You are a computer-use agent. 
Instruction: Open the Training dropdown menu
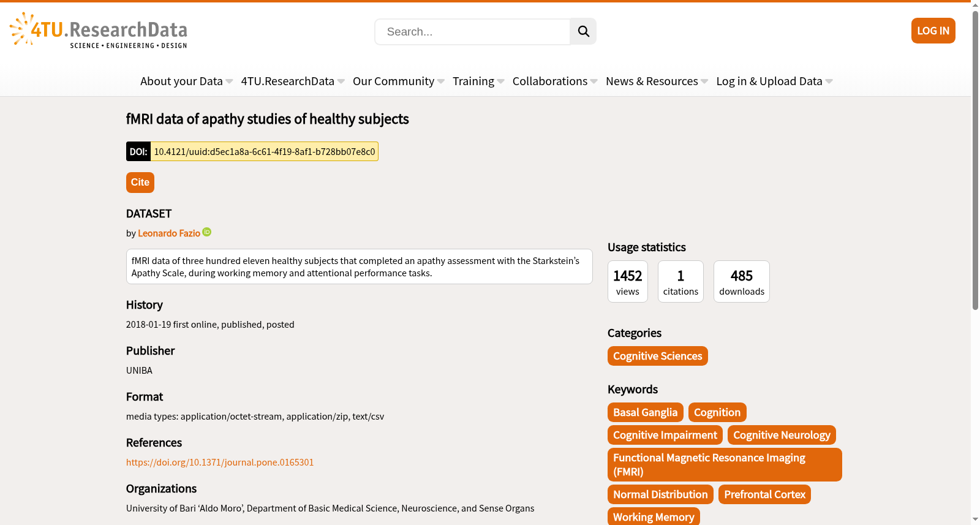478,81
